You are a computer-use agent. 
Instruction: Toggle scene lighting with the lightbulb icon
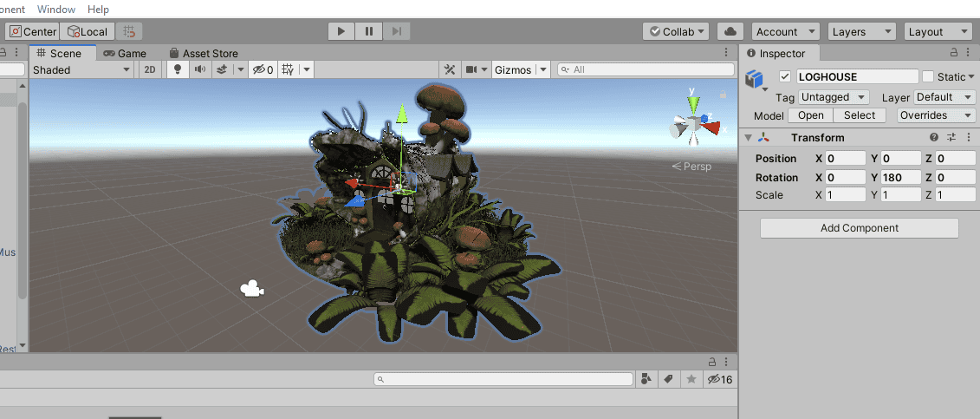tap(178, 69)
